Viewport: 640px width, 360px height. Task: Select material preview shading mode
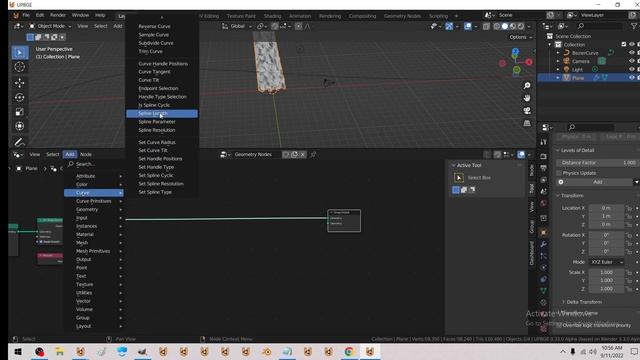513,26
